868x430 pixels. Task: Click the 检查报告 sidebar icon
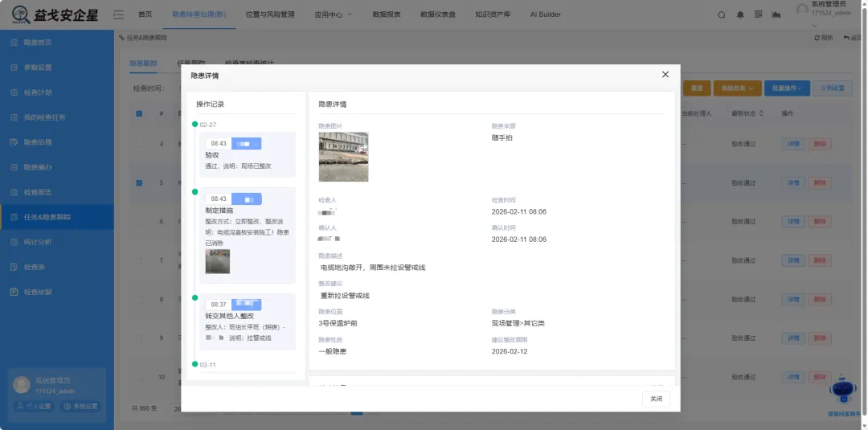14,192
